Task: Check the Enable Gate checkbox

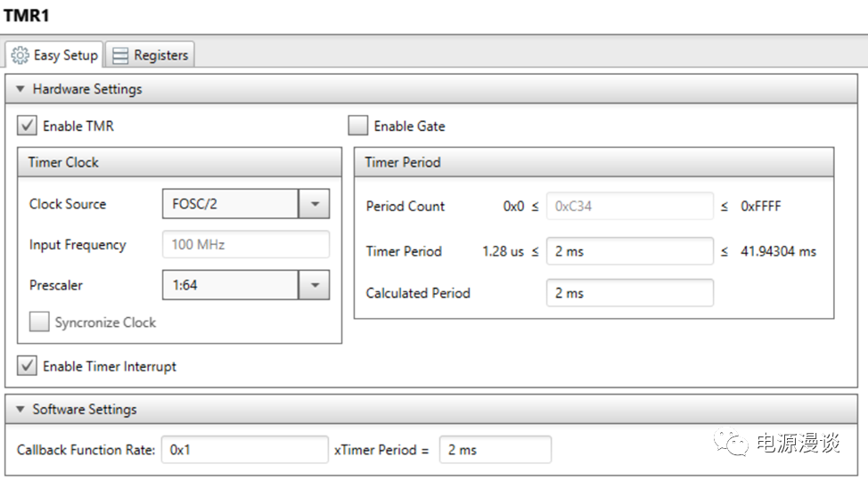Action: (x=358, y=126)
